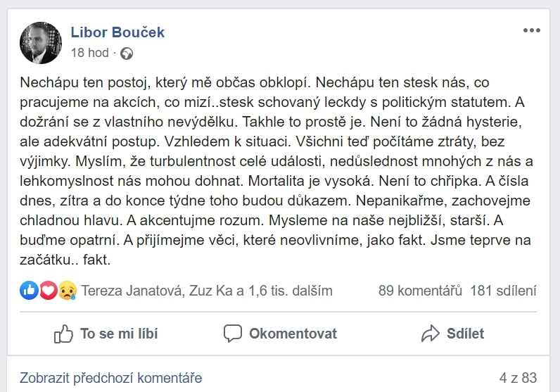Screen dimensions: 560x392
Task: Open the three-dot post options menu
Action: coord(530,30)
